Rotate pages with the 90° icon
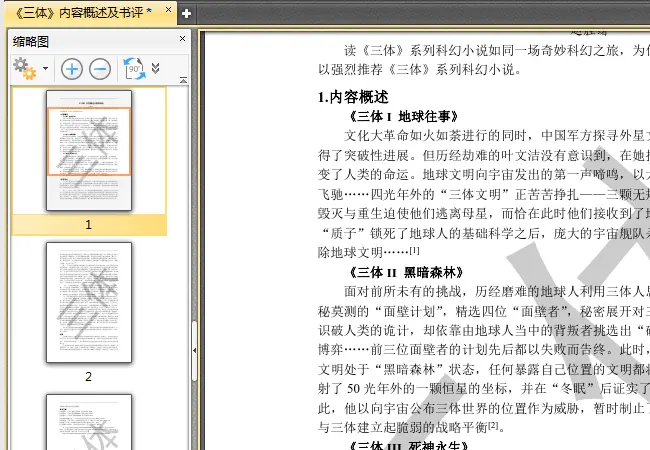Viewport: 650px width, 450px height. pos(134,69)
